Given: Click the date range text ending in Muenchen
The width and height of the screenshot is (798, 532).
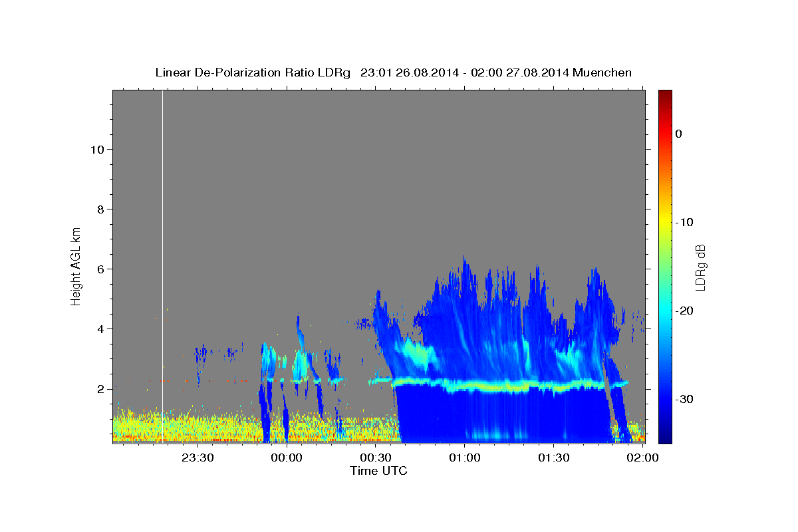Looking at the screenshot, I should tap(496, 72).
